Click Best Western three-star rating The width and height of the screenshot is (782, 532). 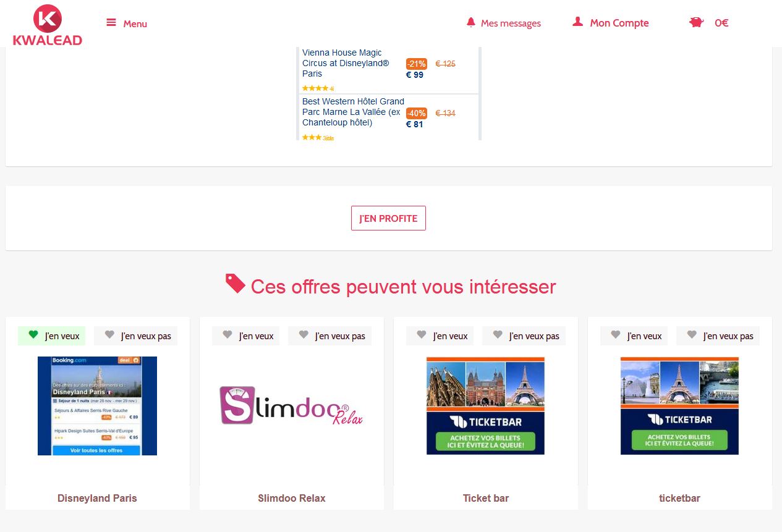[318, 137]
